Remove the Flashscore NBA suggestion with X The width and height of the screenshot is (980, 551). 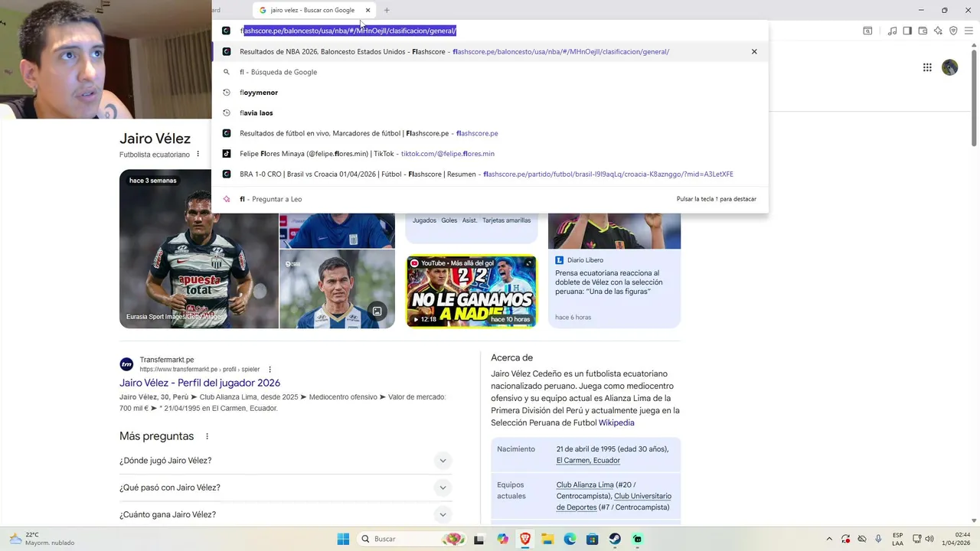click(754, 51)
